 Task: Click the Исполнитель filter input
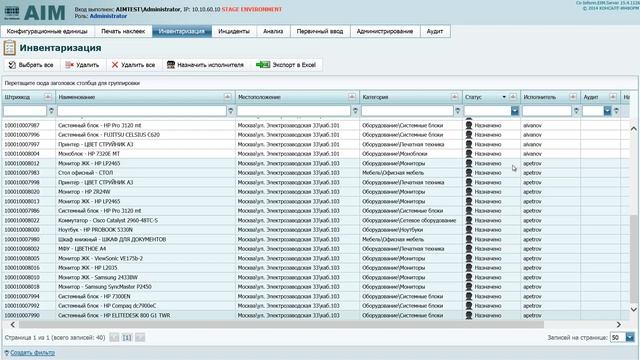(547, 111)
